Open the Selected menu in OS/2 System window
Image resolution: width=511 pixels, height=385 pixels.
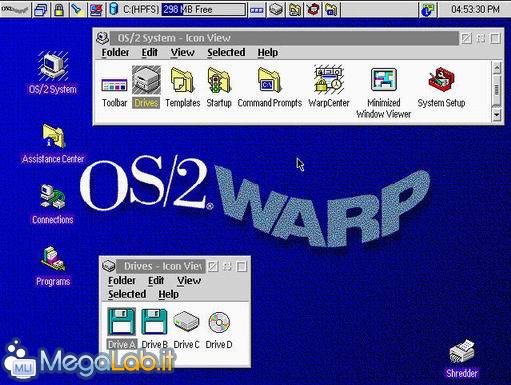tap(226, 52)
